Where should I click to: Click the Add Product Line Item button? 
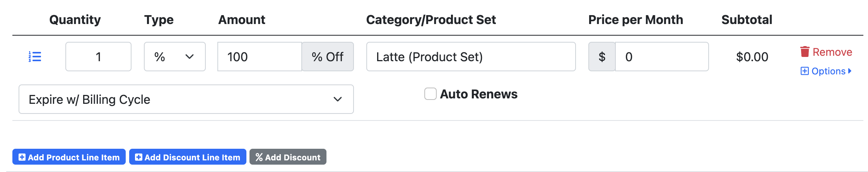tap(69, 157)
